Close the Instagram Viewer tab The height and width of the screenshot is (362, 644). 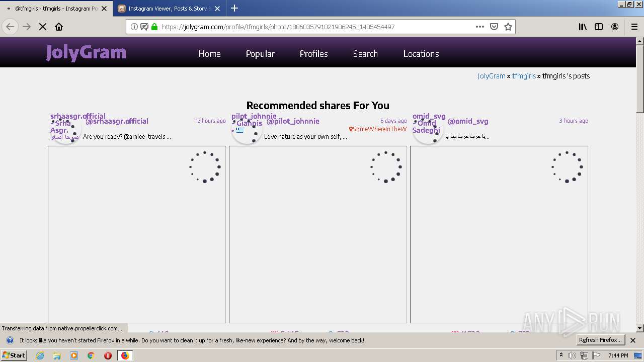coord(217,9)
